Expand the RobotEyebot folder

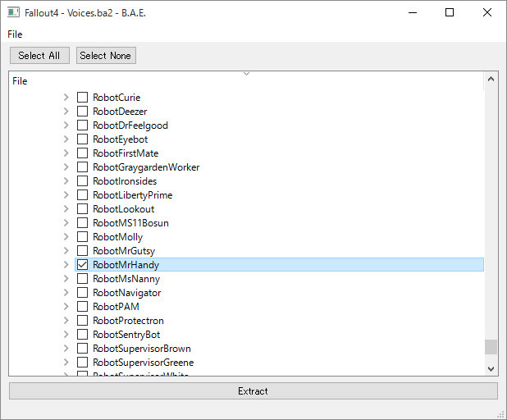[x=66, y=139]
